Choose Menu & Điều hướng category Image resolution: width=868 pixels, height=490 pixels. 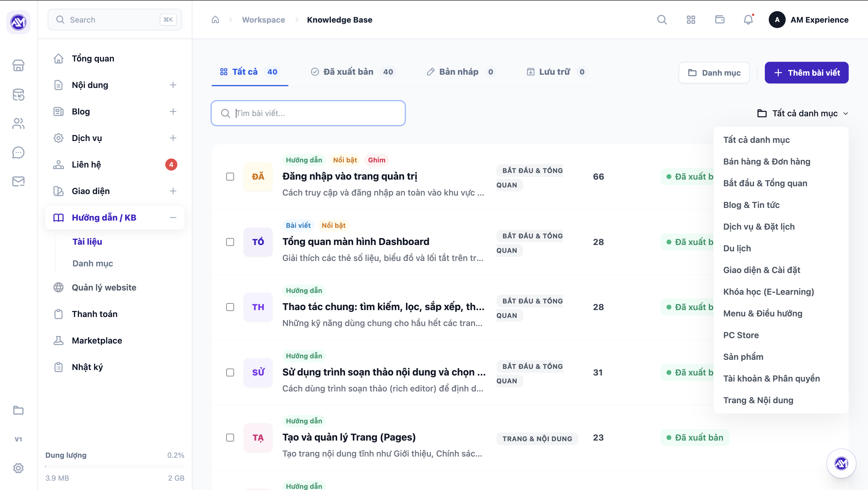click(781, 313)
